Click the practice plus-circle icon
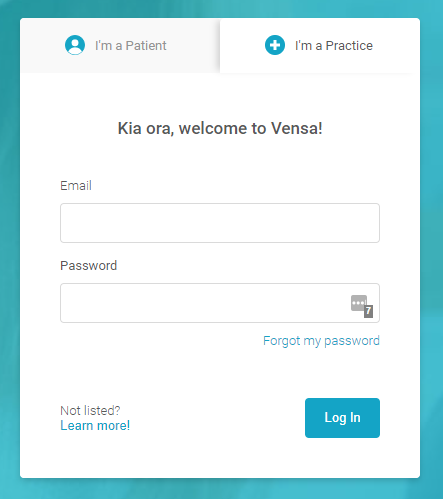Viewport: 443px width, 499px height. (x=275, y=45)
